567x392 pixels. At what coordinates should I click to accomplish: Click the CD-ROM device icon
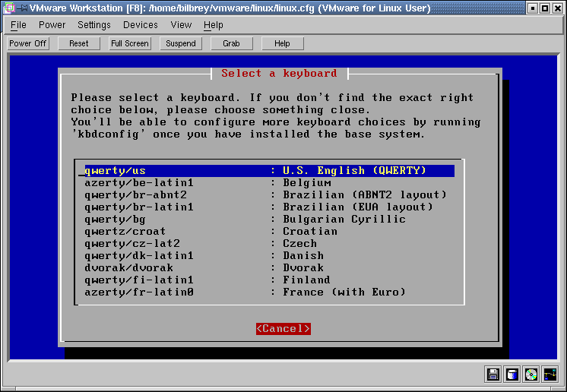(x=531, y=374)
